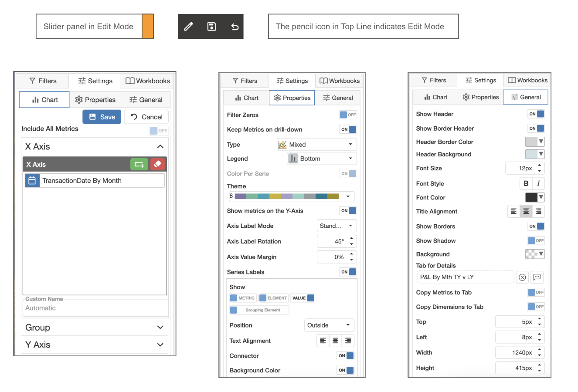Click the floppy disk save icon in the dark toolbar

pos(211,27)
